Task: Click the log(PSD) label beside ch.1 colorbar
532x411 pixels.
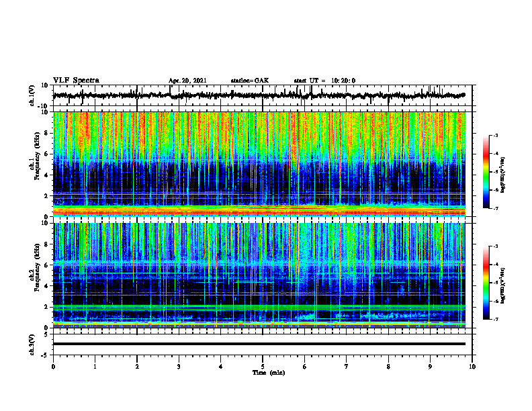Action: pos(503,175)
